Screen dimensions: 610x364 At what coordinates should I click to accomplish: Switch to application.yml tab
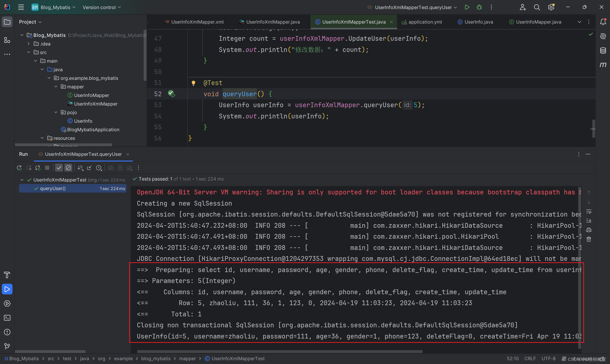click(x=422, y=22)
